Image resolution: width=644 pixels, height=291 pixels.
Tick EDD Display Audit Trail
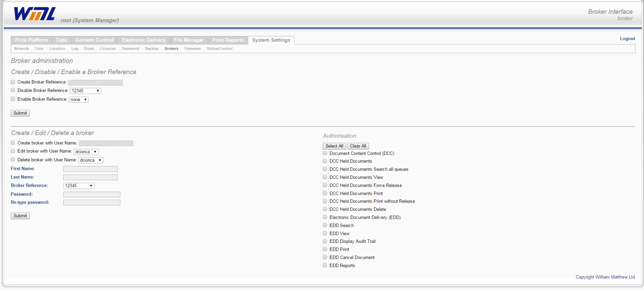325,241
